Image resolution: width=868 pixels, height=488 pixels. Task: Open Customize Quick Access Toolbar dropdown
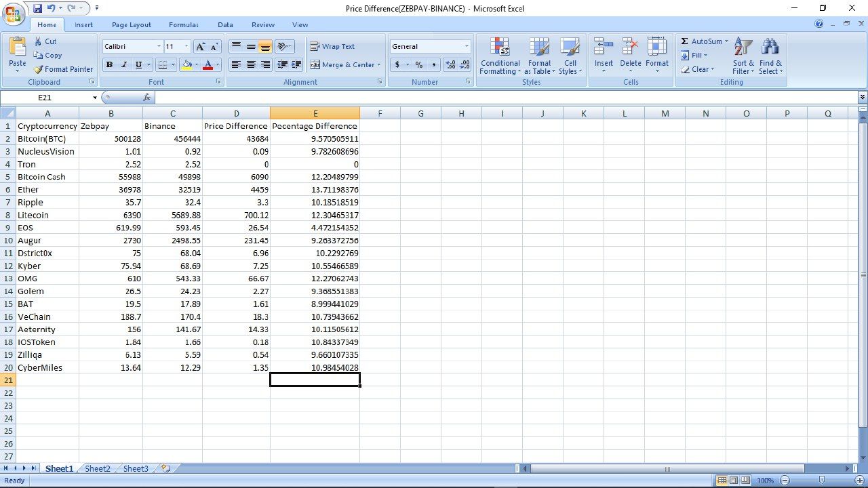tap(97, 8)
